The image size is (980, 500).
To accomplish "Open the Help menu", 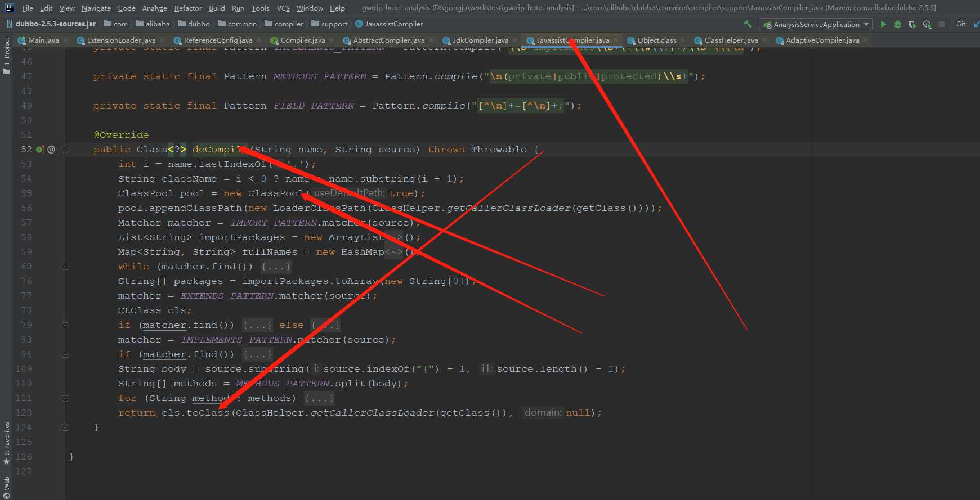I will (x=337, y=8).
